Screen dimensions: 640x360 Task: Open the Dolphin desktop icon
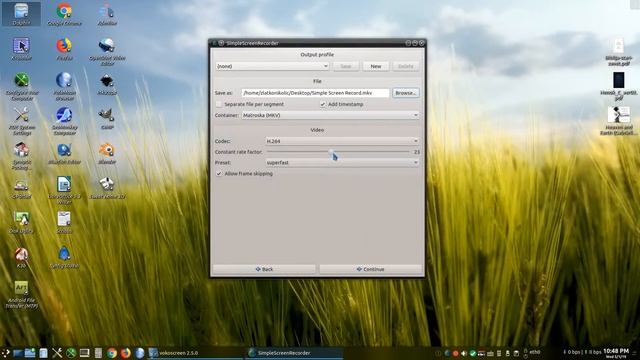[x=21, y=14]
